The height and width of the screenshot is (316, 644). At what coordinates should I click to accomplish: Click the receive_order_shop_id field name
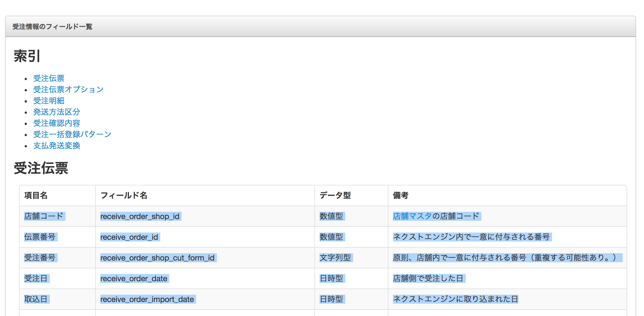(140, 216)
